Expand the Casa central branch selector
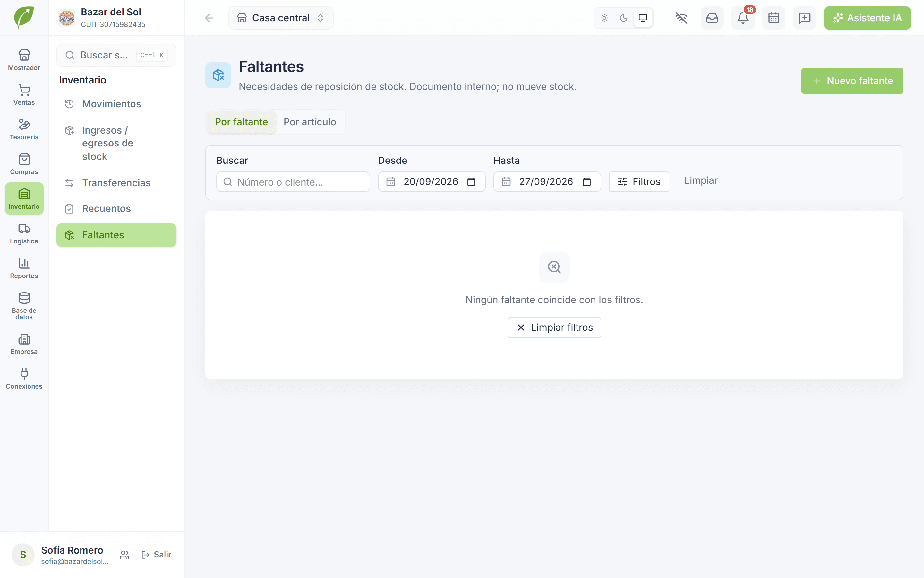This screenshot has height=578, width=924. (281, 18)
